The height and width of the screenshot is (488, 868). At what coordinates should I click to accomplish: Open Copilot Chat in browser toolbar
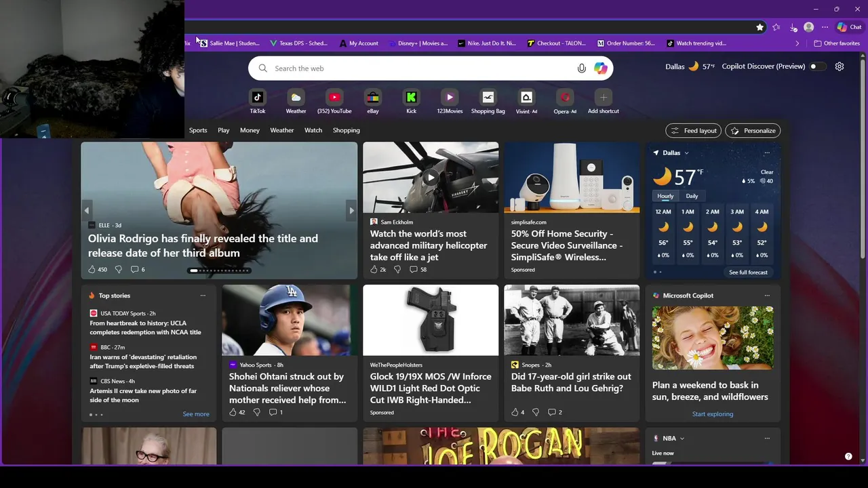pos(850,27)
